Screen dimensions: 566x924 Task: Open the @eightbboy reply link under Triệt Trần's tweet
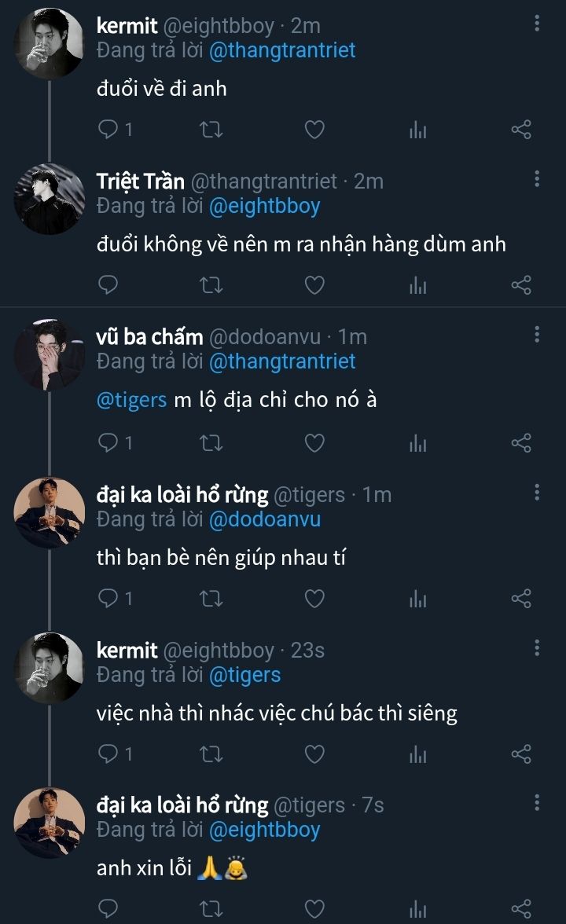(264, 206)
